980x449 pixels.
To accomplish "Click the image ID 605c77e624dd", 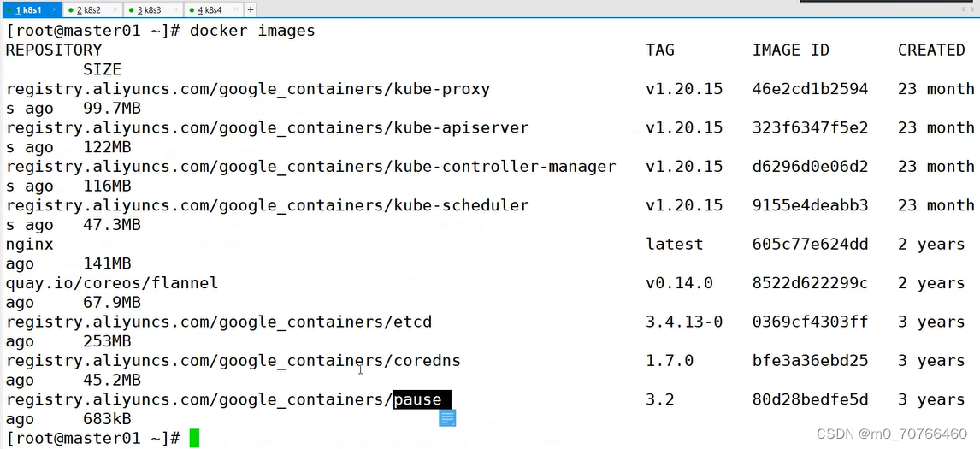I will click(810, 245).
